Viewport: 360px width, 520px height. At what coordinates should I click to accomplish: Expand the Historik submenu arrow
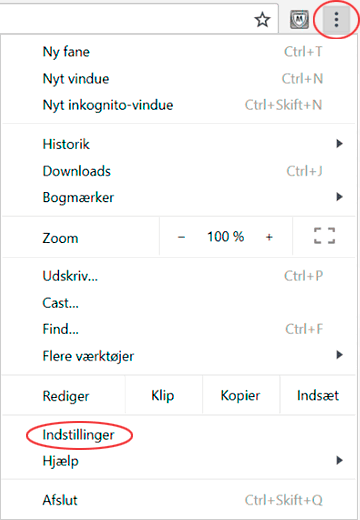[339, 144]
